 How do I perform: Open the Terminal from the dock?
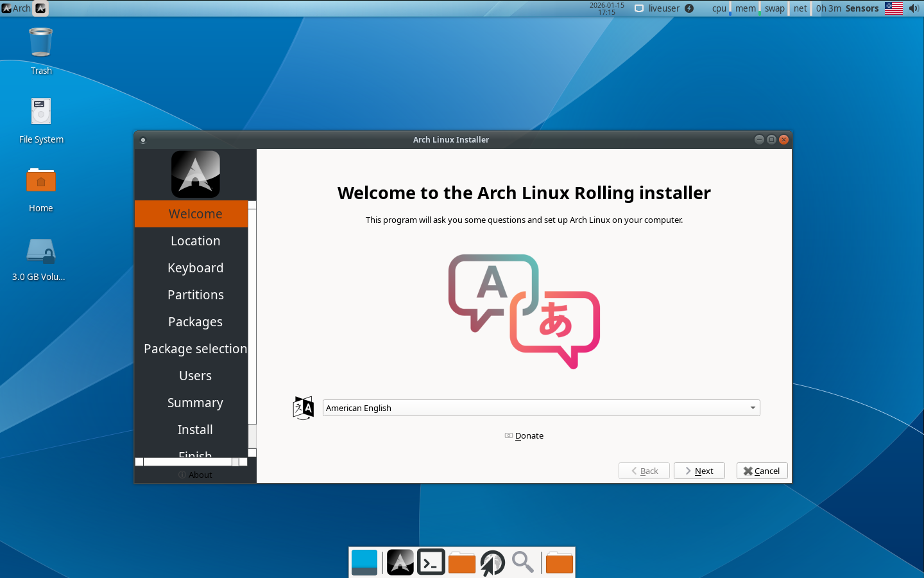pyautogui.click(x=431, y=563)
